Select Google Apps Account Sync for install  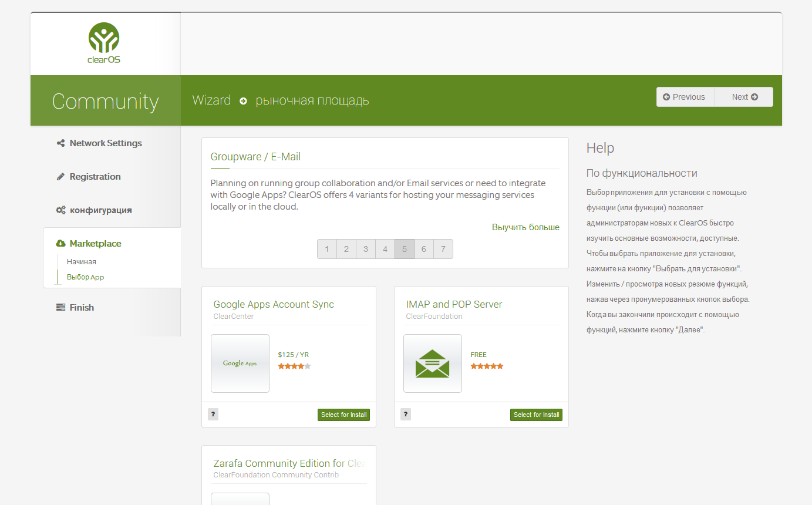[x=344, y=415]
